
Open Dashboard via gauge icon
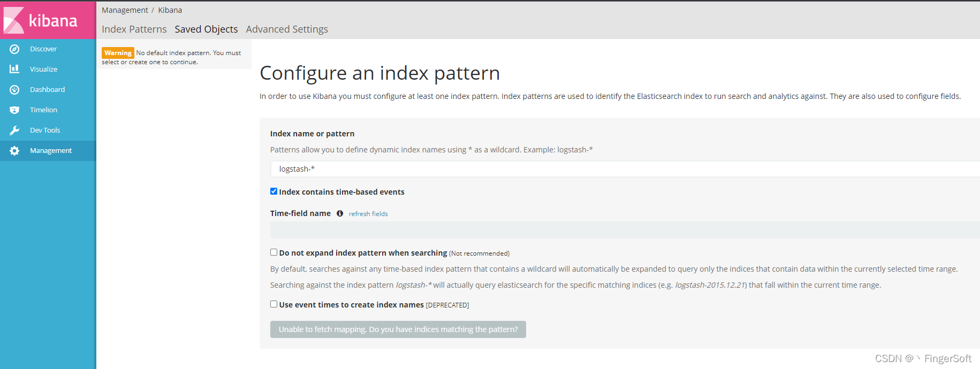pyautogui.click(x=14, y=90)
